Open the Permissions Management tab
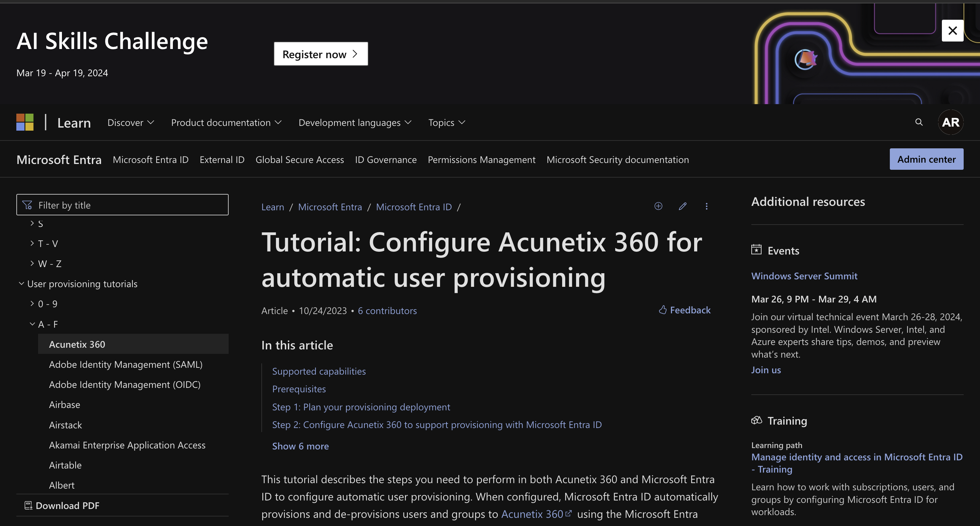Image resolution: width=980 pixels, height=526 pixels. 481,159
